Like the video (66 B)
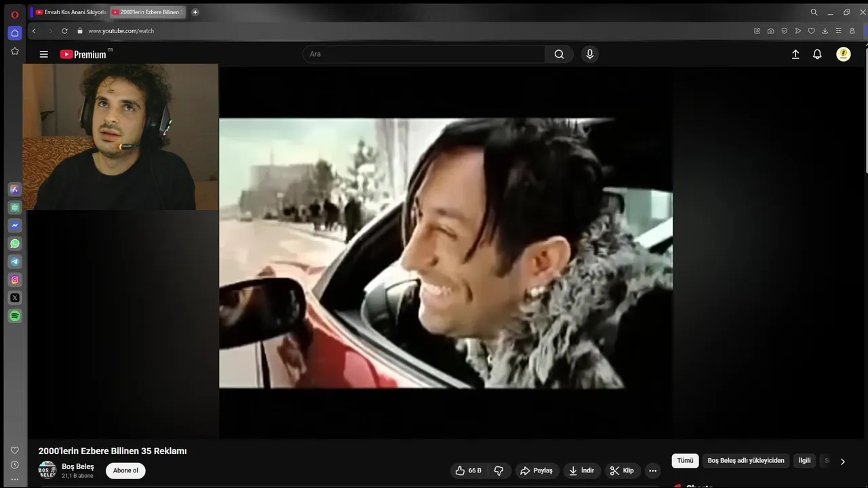Image resolution: width=868 pixels, height=488 pixels. tap(469, 470)
